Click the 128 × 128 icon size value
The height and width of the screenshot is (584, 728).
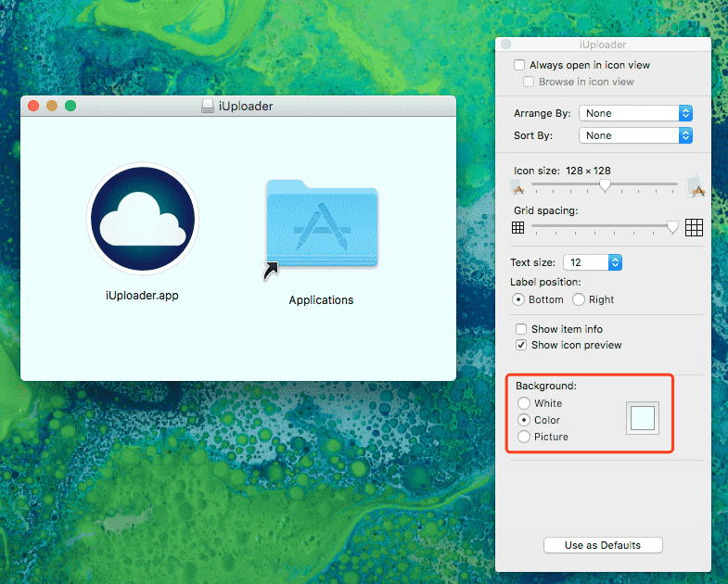tap(588, 171)
